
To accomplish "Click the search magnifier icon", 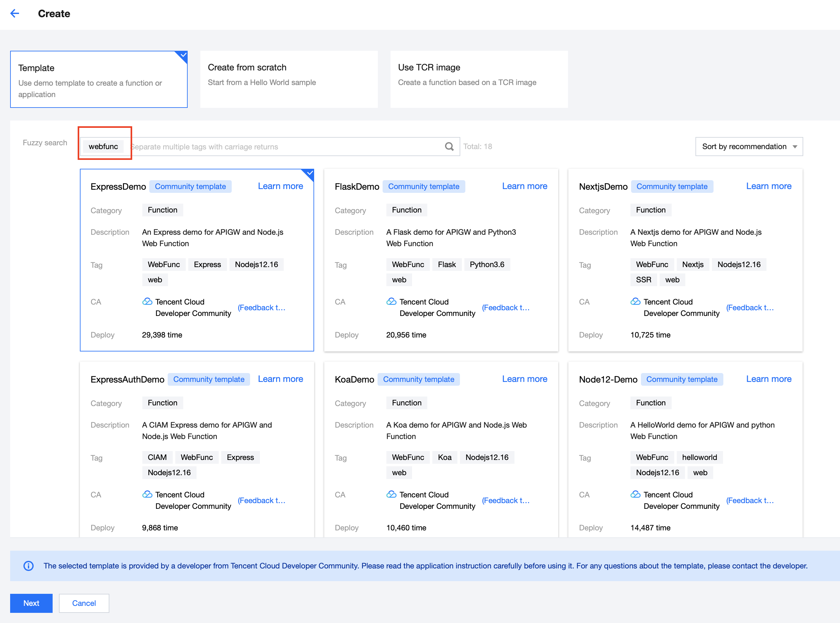I will (x=449, y=146).
